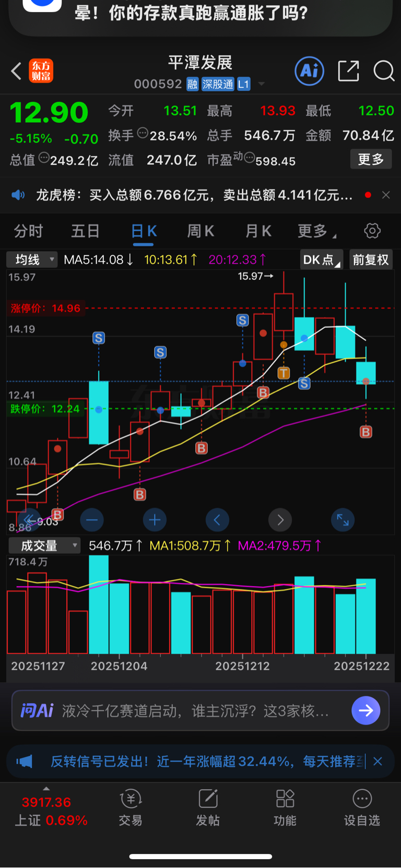Switch to 月K tab
This screenshot has width=401, height=868.
pyautogui.click(x=258, y=231)
